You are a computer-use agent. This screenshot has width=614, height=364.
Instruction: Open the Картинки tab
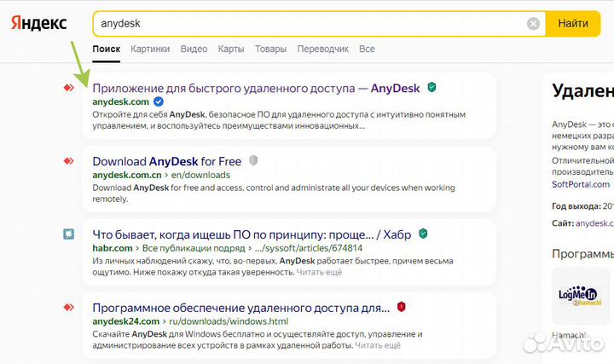[150, 49]
